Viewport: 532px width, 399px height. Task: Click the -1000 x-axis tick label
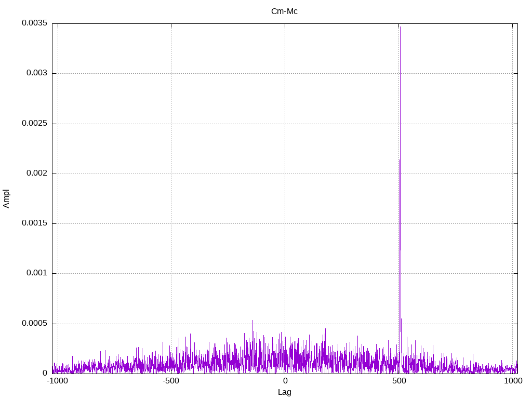point(57,381)
